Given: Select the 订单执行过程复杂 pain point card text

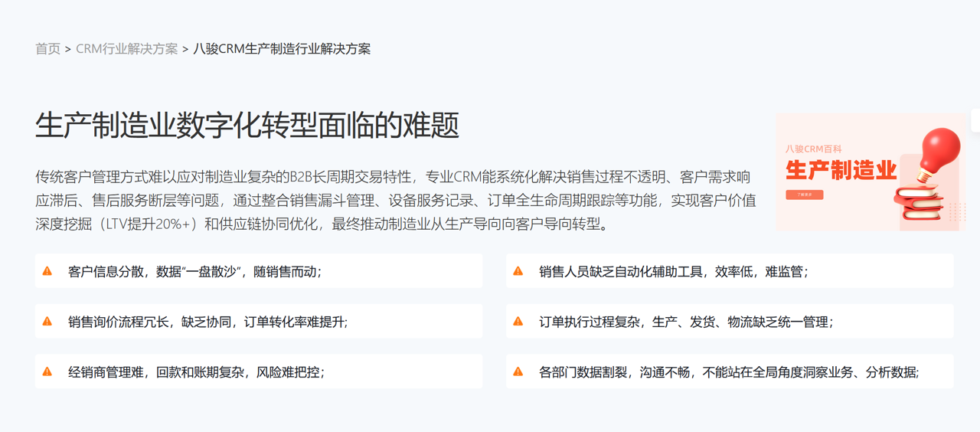Looking at the screenshot, I should click(x=685, y=322).
